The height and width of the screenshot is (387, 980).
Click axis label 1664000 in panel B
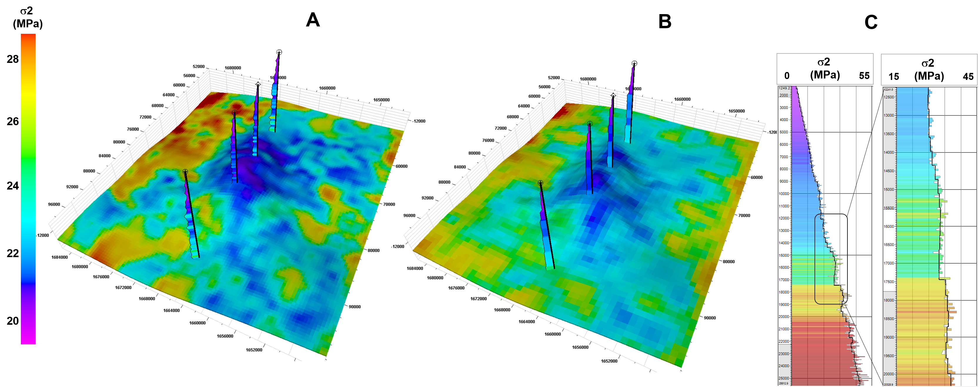pos(526,321)
